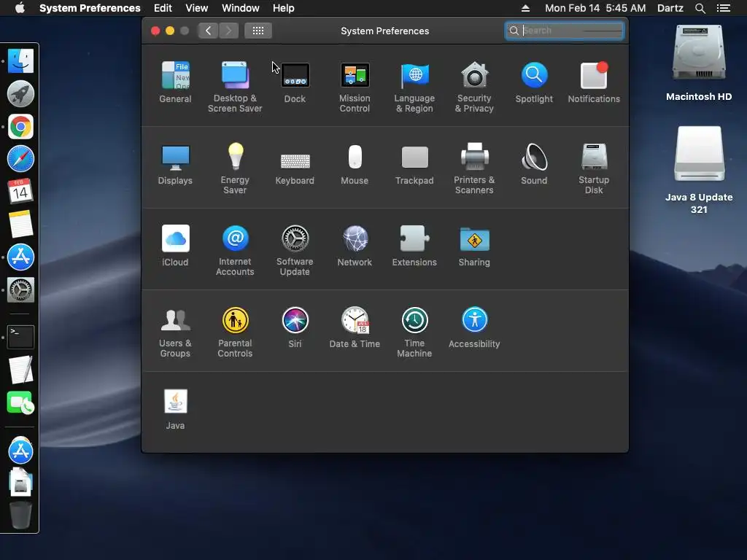
Task: Select Macintosh HD desktop drive
Action: click(699, 63)
